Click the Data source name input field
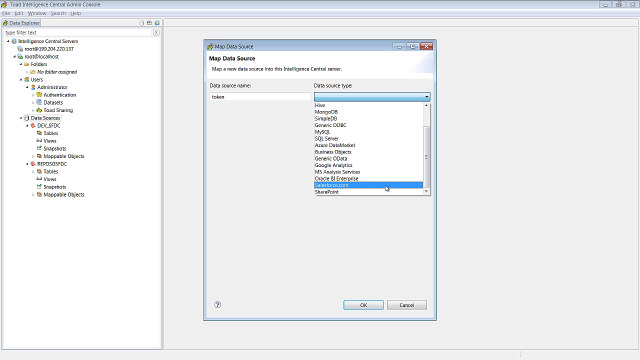The height and width of the screenshot is (360, 640). [x=260, y=97]
